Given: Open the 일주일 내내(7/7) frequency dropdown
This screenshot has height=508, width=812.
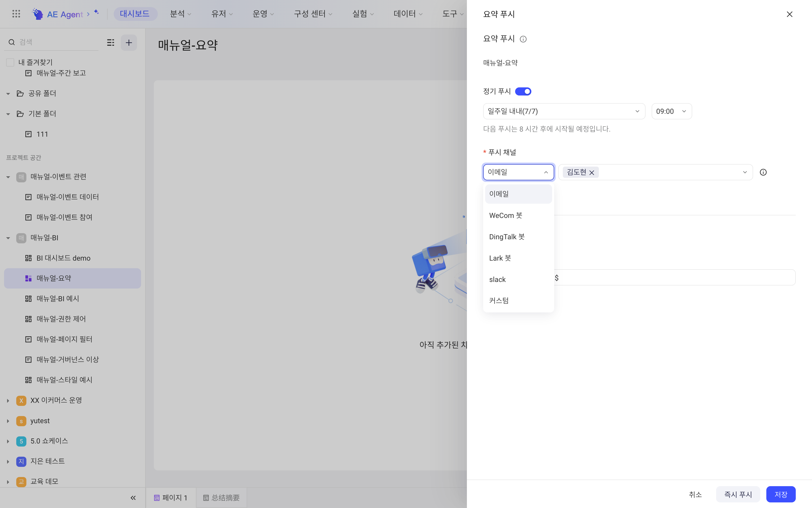Looking at the screenshot, I should tap(564, 111).
